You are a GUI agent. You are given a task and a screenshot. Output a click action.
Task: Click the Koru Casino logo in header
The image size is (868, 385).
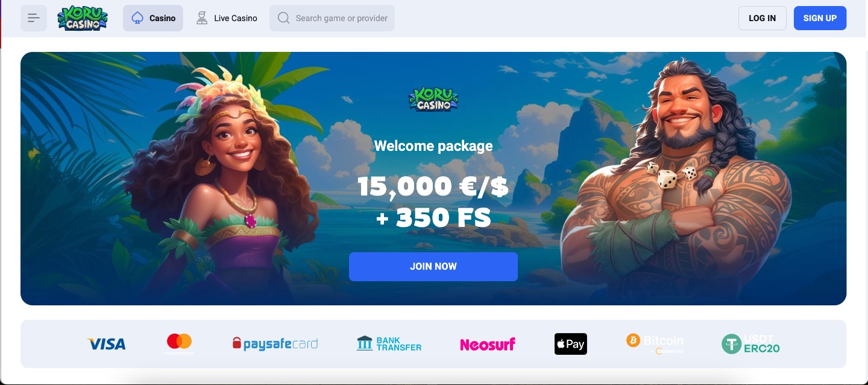pos(83,18)
